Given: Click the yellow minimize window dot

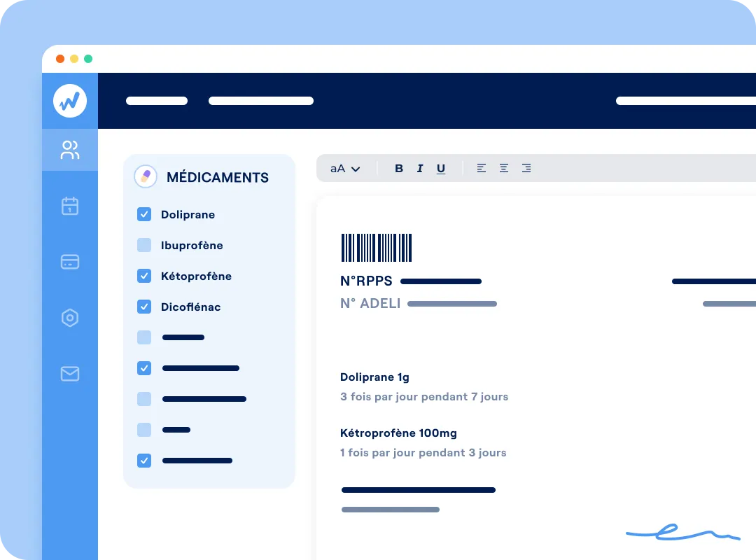Looking at the screenshot, I should click(74, 59).
